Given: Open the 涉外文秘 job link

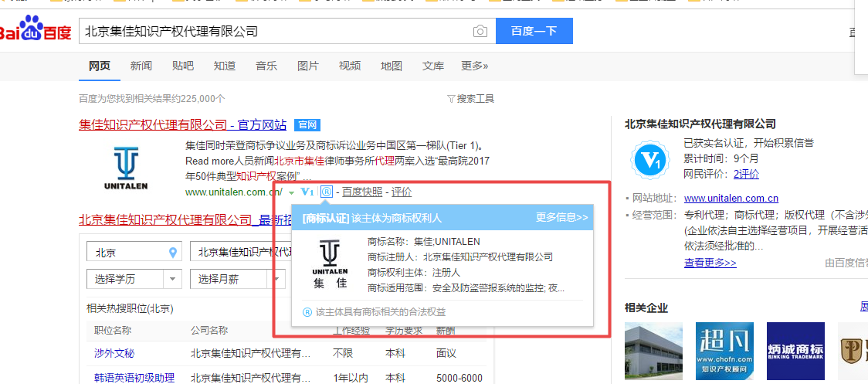Looking at the screenshot, I should coord(114,354).
